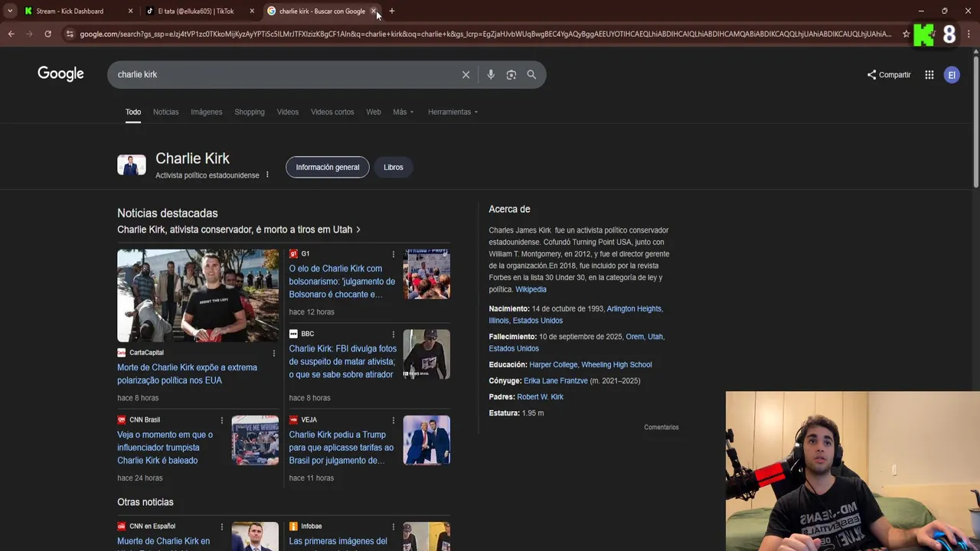980x551 pixels.
Task: Open article 'Charlie Kirk: FBI divulga fotos de suspeito'
Action: [342, 361]
